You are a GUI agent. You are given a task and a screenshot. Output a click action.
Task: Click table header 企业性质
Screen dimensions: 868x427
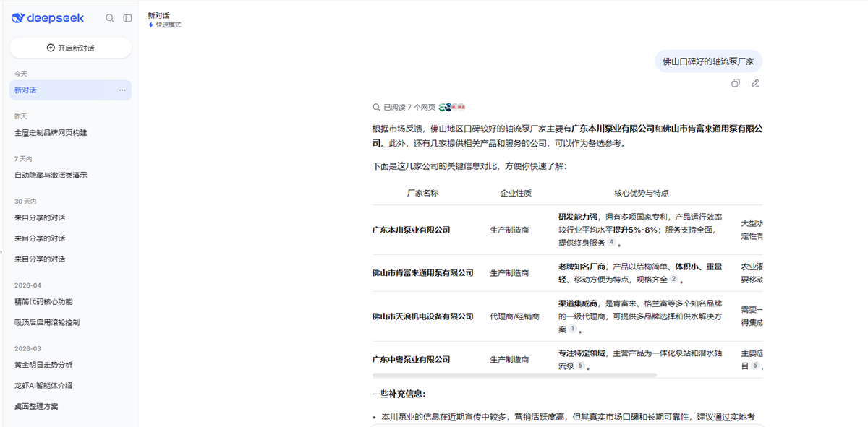516,193
